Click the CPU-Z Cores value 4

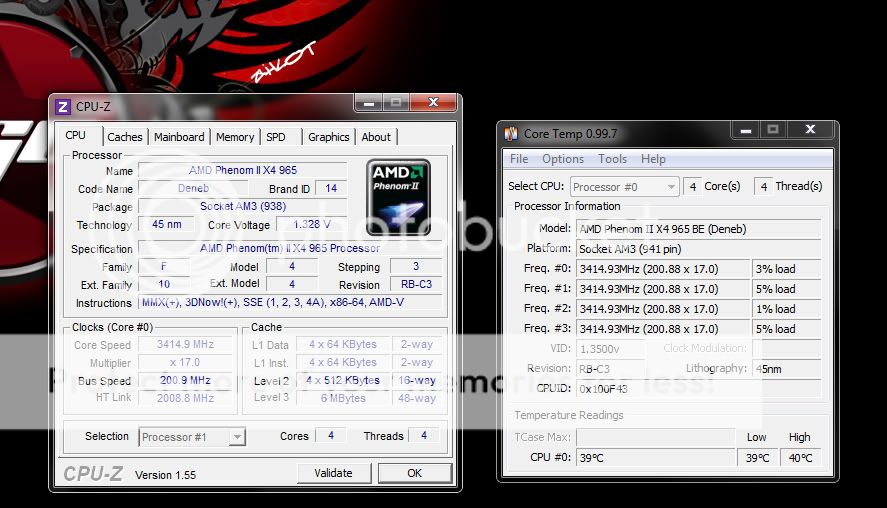pyautogui.click(x=331, y=436)
